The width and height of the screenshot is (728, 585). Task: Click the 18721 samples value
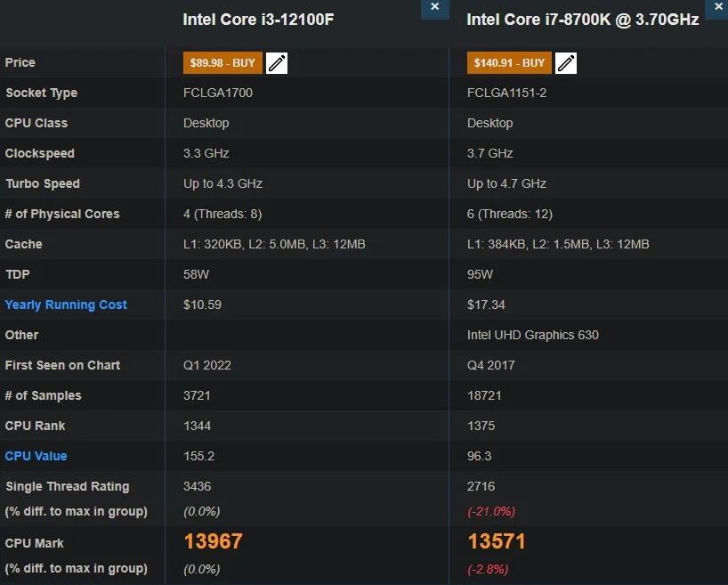click(484, 395)
